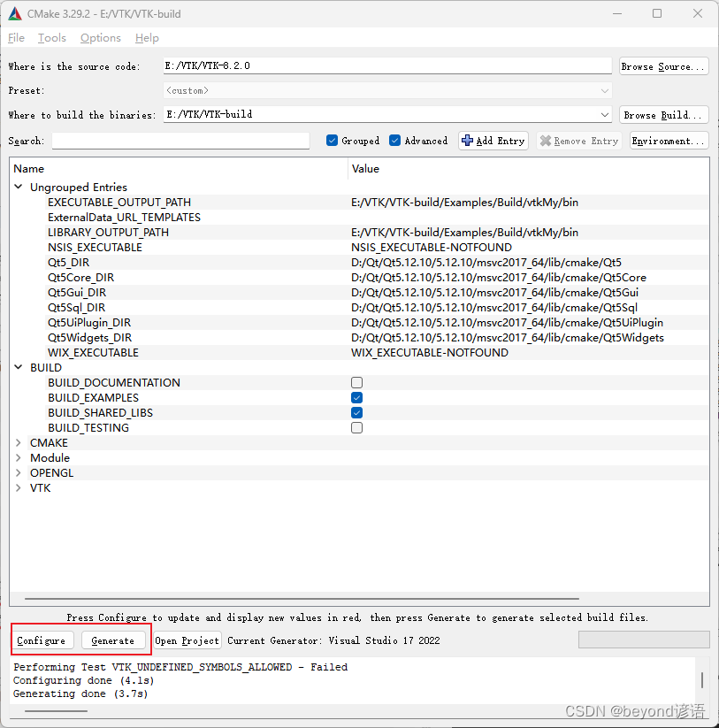Screen dimensions: 719x728
Task: Uncheck BUILD_SHARED_LIBS option
Action: click(357, 413)
